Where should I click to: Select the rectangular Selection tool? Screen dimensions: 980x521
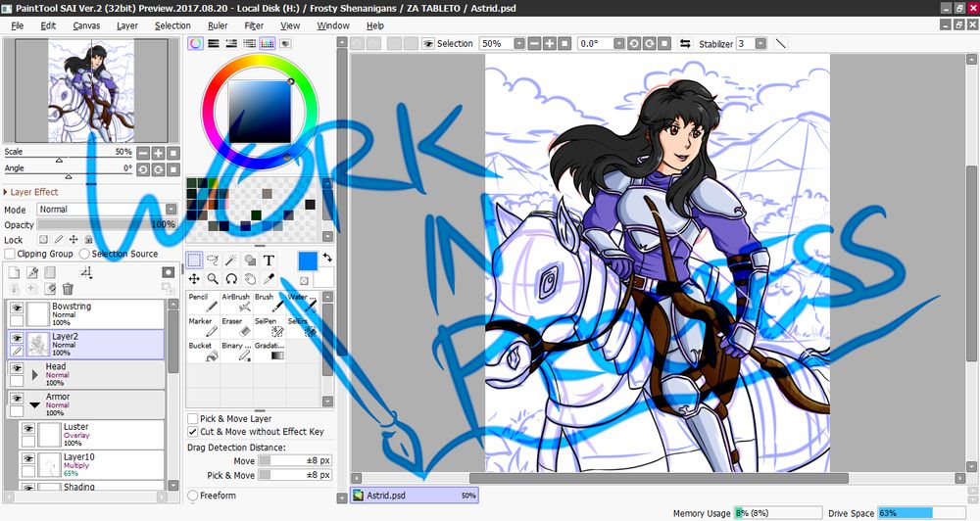[x=194, y=260]
